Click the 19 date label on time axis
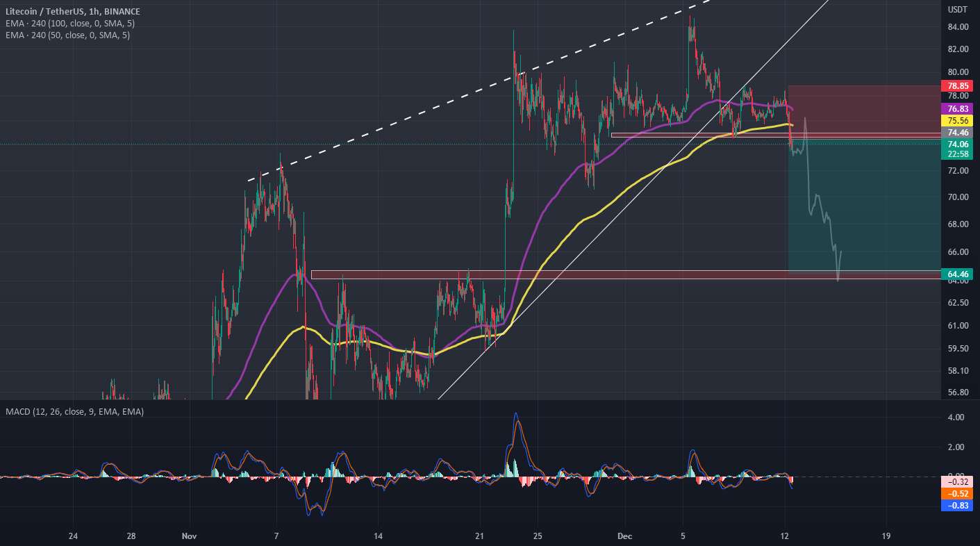The width and height of the screenshot is (980, 546). pyautogui.click(x=886, y=536)
